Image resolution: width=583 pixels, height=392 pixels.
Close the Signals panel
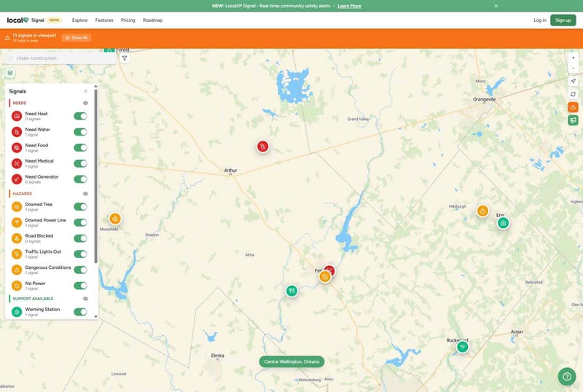pos(85,92)
